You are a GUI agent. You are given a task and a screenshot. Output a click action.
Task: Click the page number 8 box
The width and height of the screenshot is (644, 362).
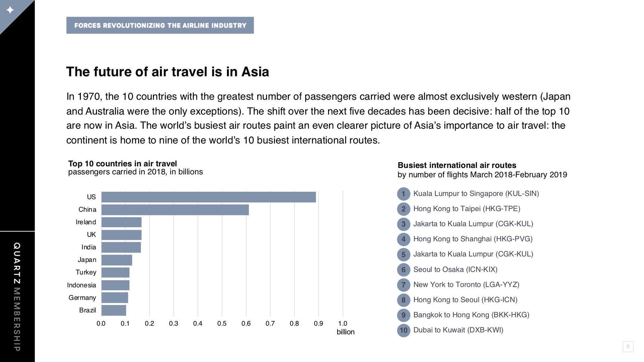click(x=628, y=347)
